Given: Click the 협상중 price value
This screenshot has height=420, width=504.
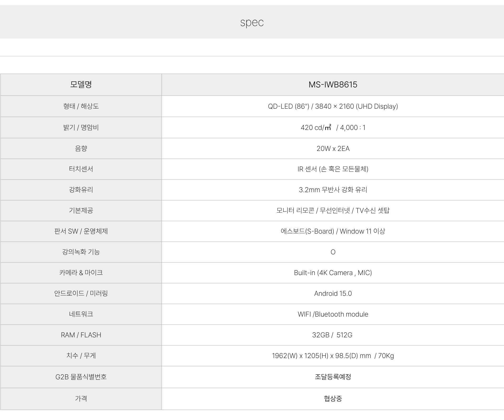Looking at the screenshot, I should coord(333,399).
